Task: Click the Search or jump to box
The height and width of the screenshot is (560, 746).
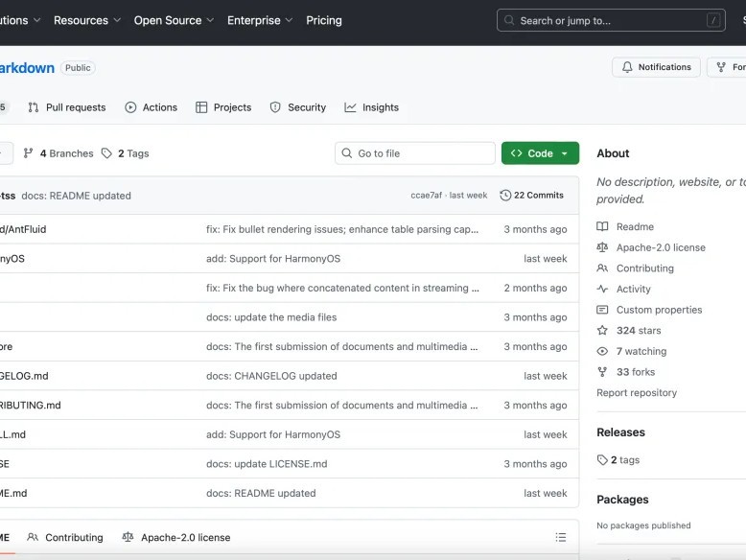Action: 611,20
